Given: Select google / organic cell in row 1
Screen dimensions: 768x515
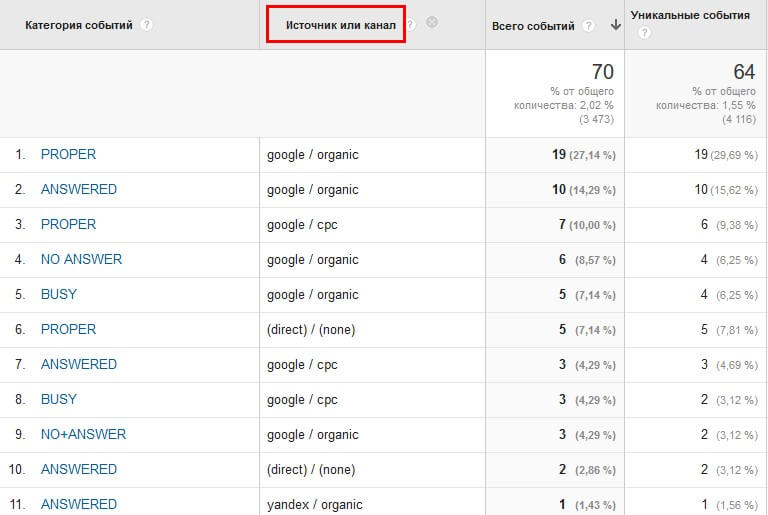Looking at the screenshot, I should 312,155.
